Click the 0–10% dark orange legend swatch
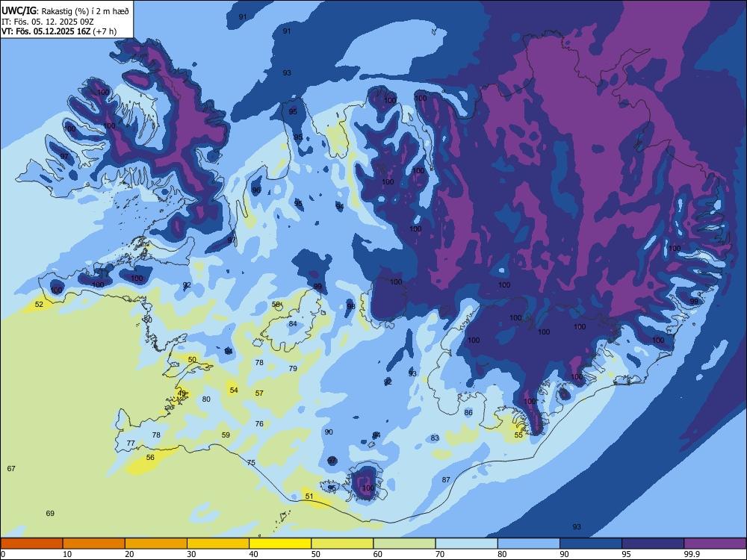This screenshot has width=747, height=560. tap(31, 544)
